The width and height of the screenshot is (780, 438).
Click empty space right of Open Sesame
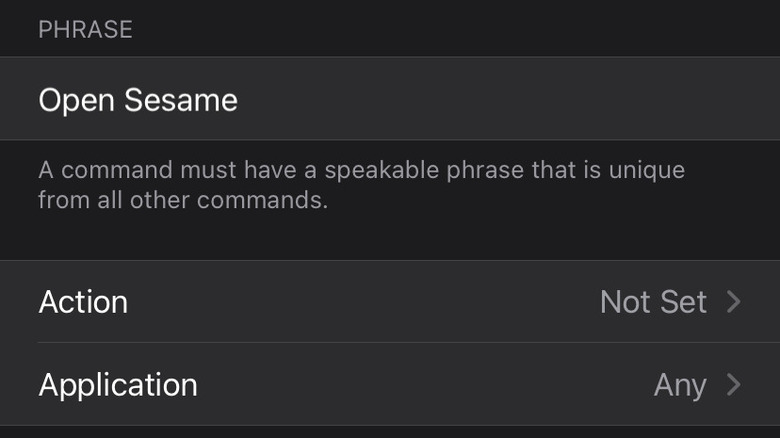500,100
